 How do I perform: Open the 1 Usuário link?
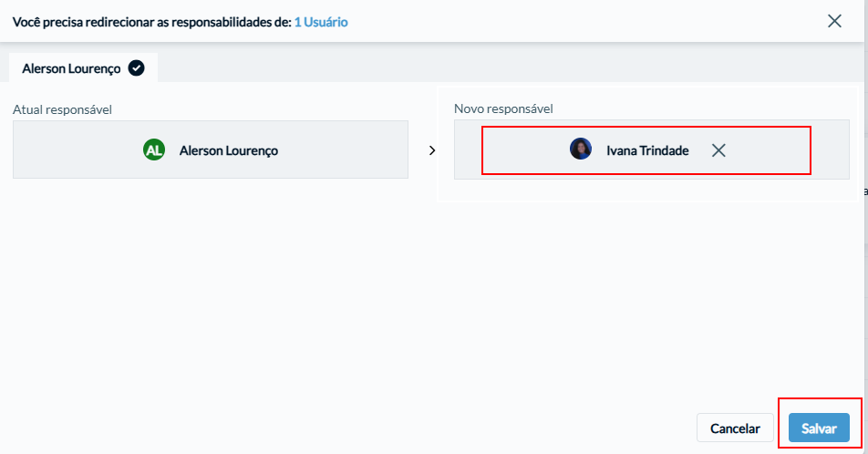[321, 22]
